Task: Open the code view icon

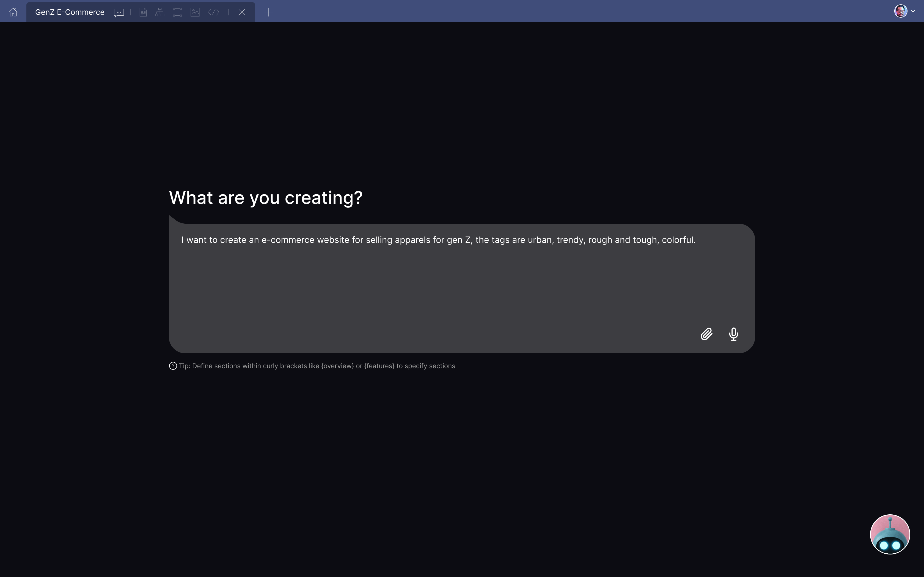Action: click(x=214, y=12)
